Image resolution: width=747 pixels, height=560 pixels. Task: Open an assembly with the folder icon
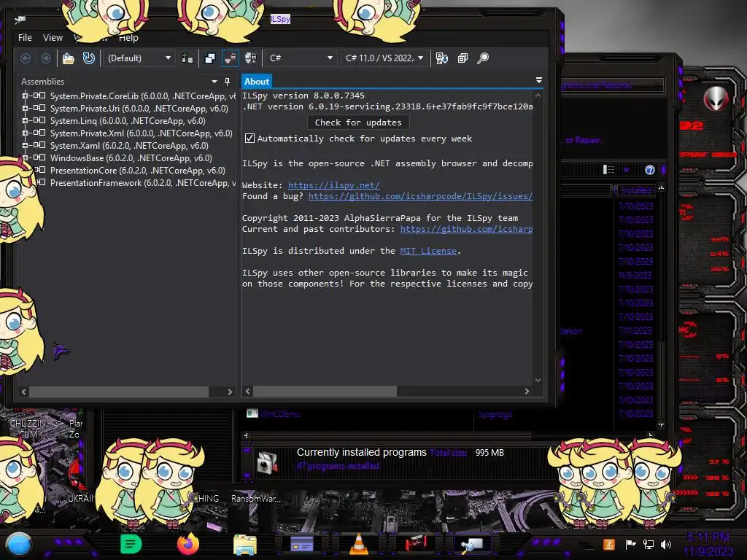click(x=69, y=58)
